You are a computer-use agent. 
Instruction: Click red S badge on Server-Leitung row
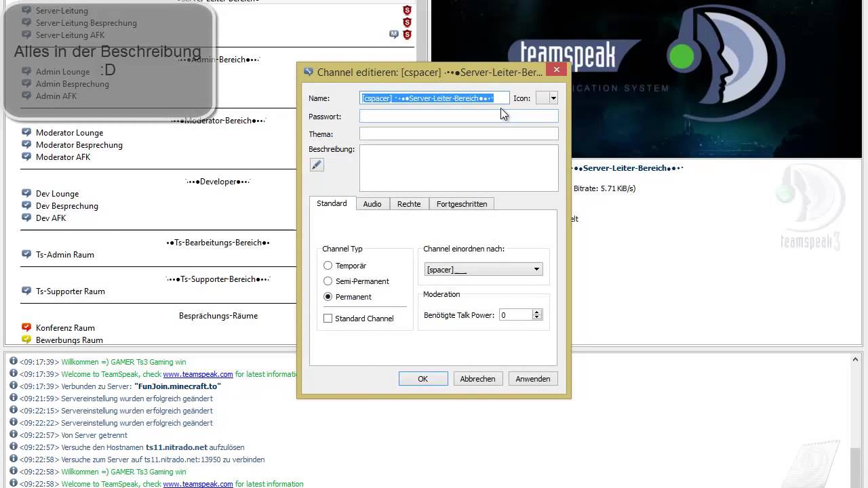tap(407, 10)
